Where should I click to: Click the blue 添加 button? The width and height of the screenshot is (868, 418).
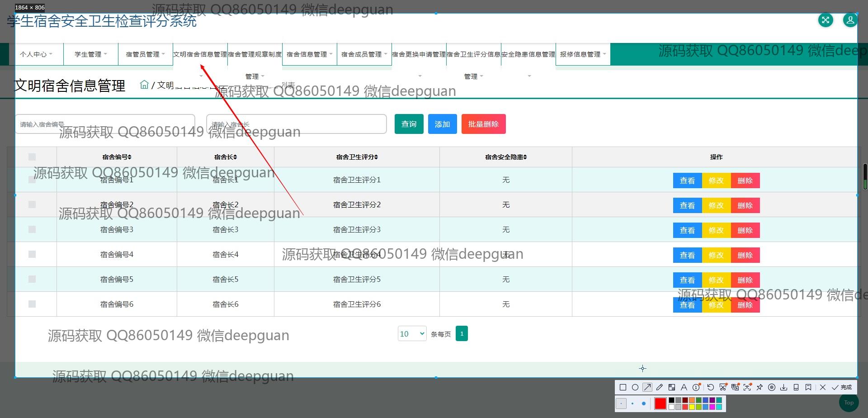pyautogui.click(x=443, y=124)
